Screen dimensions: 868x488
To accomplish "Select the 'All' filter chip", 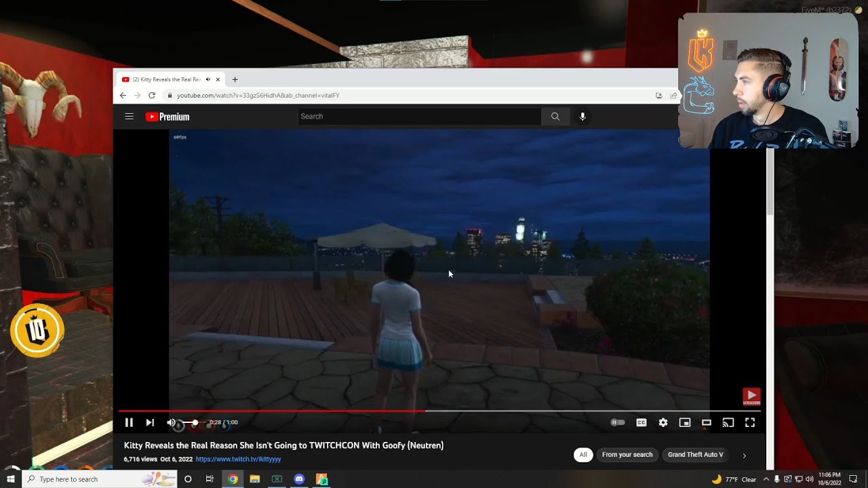I will [583, 455].
